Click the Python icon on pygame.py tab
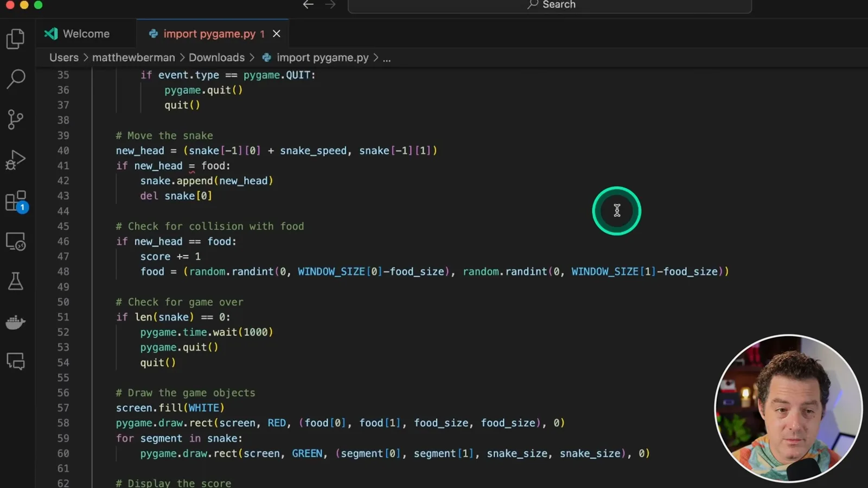 point(154,34)
